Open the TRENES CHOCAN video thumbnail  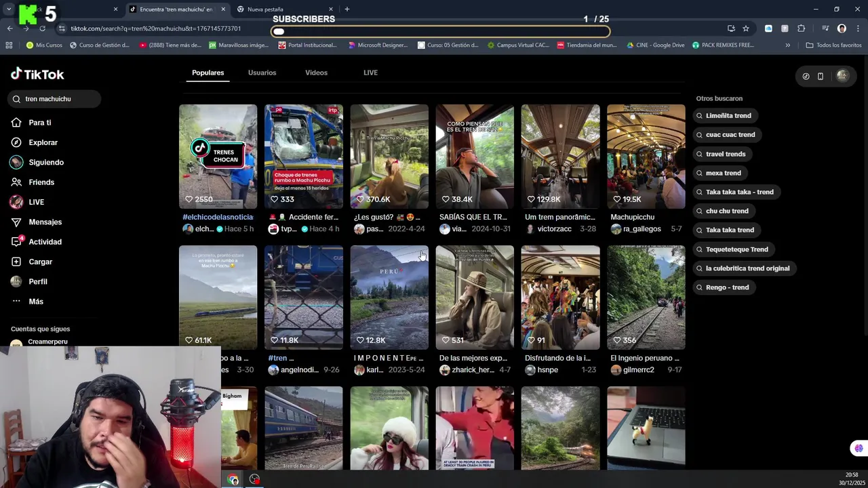tap(218, 156)
